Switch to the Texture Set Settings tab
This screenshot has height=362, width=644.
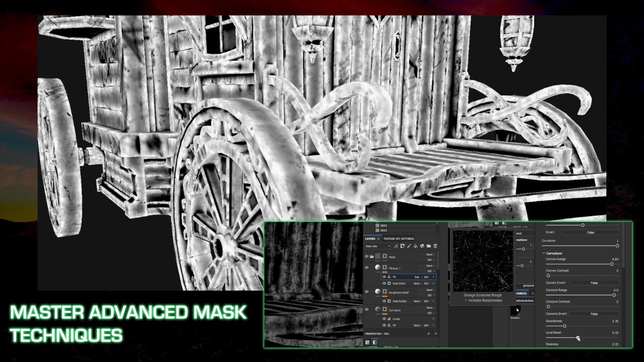coord(398,239)
